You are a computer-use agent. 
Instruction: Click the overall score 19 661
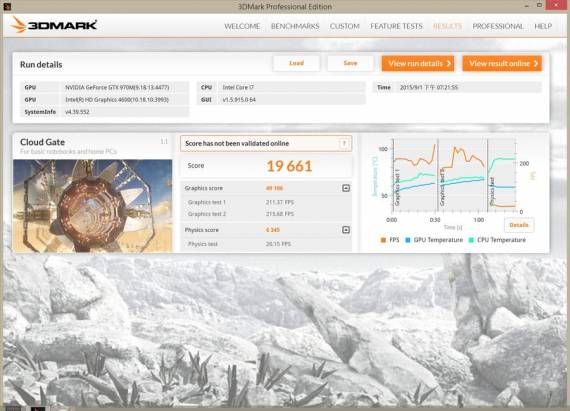(x=289, y=166)
